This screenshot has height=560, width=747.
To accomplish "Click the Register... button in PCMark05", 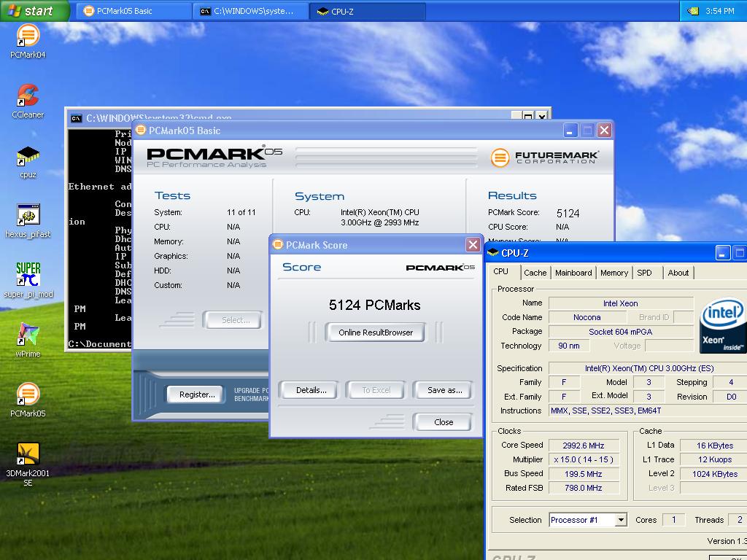I will click(x=197, y=394).
